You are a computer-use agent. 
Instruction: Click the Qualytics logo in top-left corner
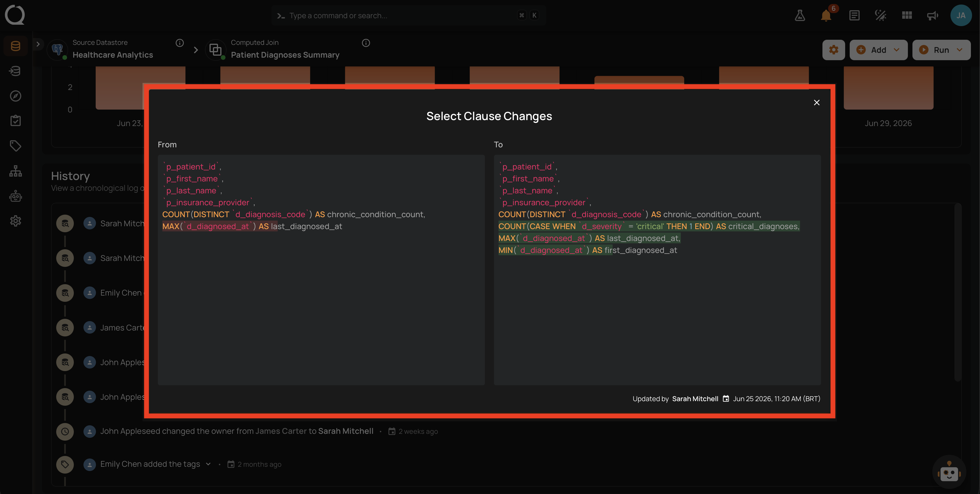pyautogui.click(x=15, y=15)
